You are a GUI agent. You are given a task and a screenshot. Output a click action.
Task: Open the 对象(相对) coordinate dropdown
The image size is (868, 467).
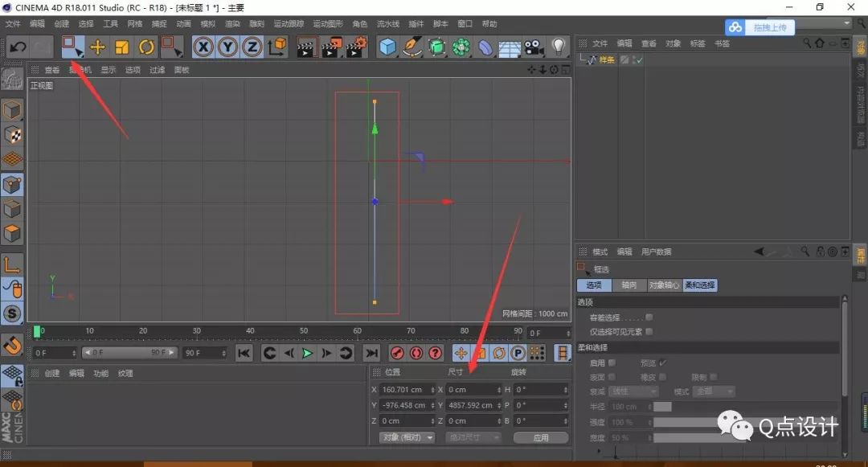pos(406,437)
